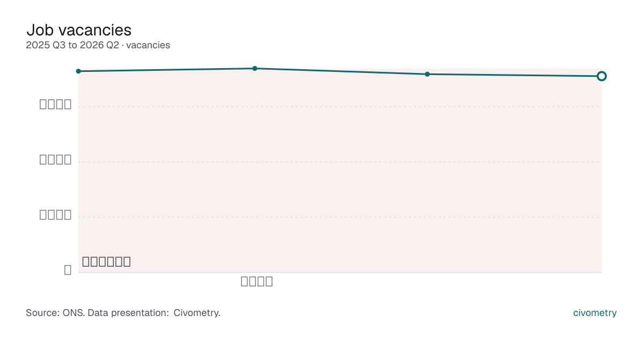This screenshot has height=338, width=644.
Task: Click the hollow circle end marker on line
Action: coord(602,76)
